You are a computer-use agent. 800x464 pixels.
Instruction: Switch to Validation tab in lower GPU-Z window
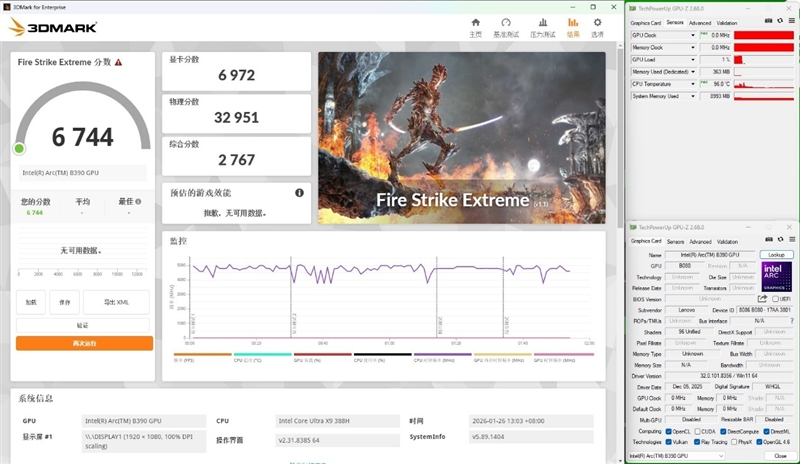(x=727, y=241)
